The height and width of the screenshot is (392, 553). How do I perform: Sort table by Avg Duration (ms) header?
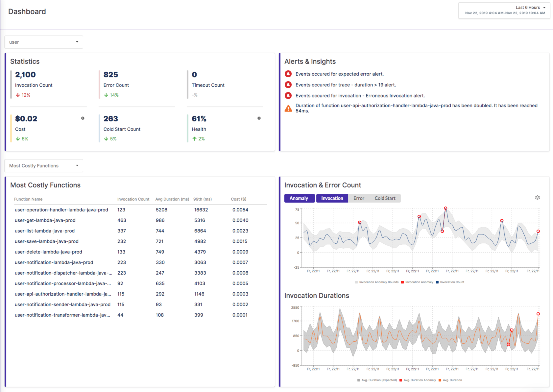click(172, 199)
